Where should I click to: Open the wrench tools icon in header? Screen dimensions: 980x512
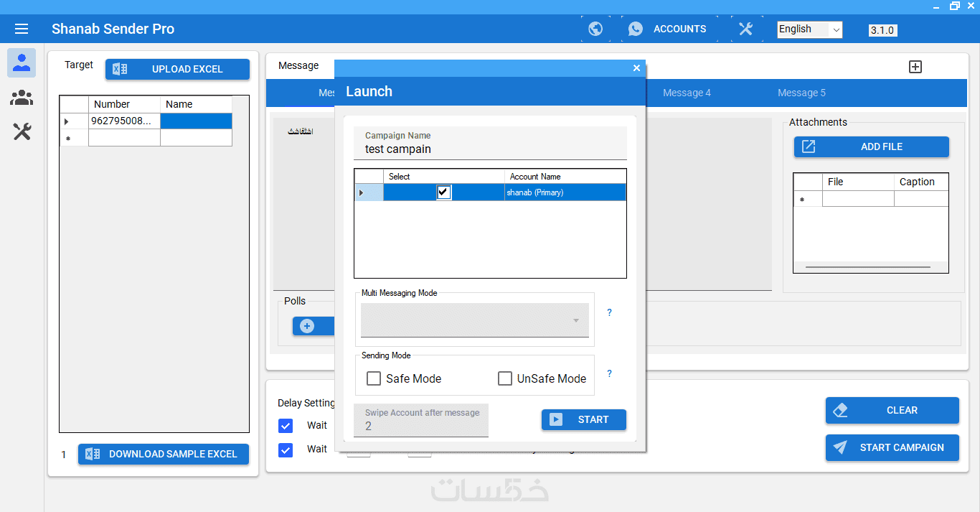point(746,29)
